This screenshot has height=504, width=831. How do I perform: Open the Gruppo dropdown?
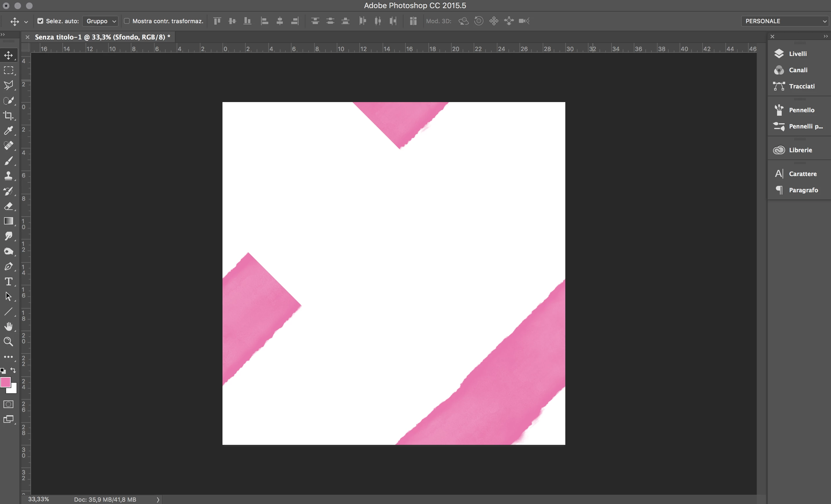(100, 21)
